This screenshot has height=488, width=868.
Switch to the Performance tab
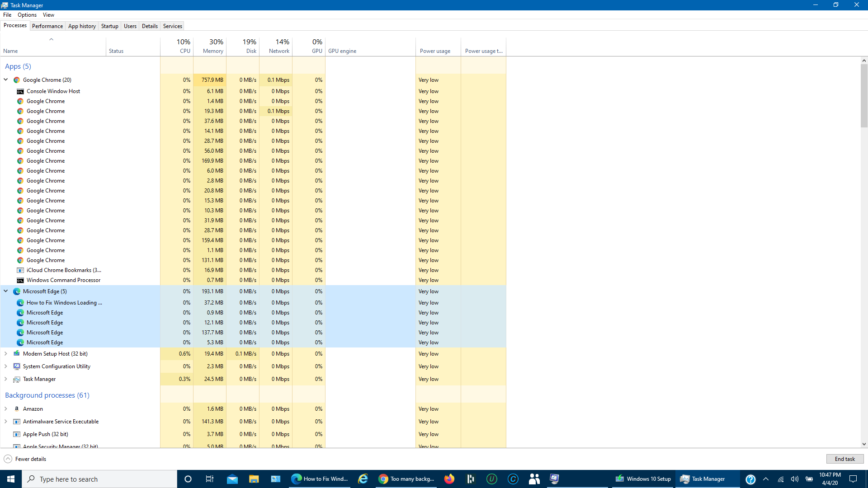point(47,26)
